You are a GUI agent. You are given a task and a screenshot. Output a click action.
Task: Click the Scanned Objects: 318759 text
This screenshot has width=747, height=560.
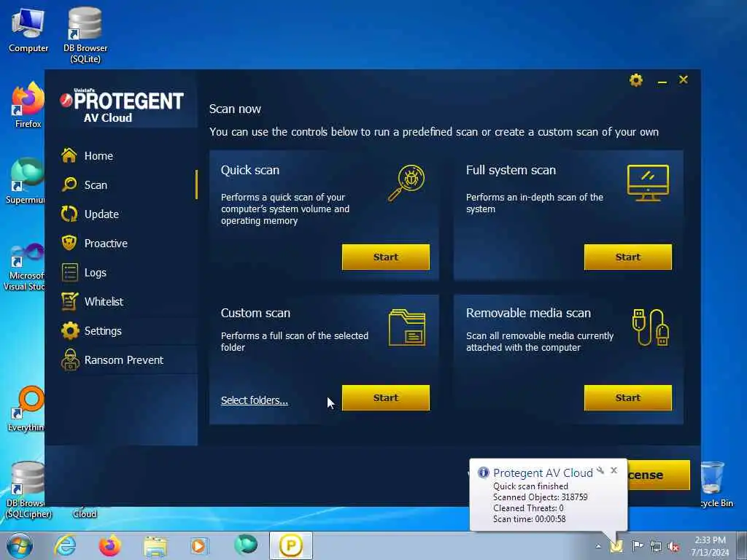point(541,497)
